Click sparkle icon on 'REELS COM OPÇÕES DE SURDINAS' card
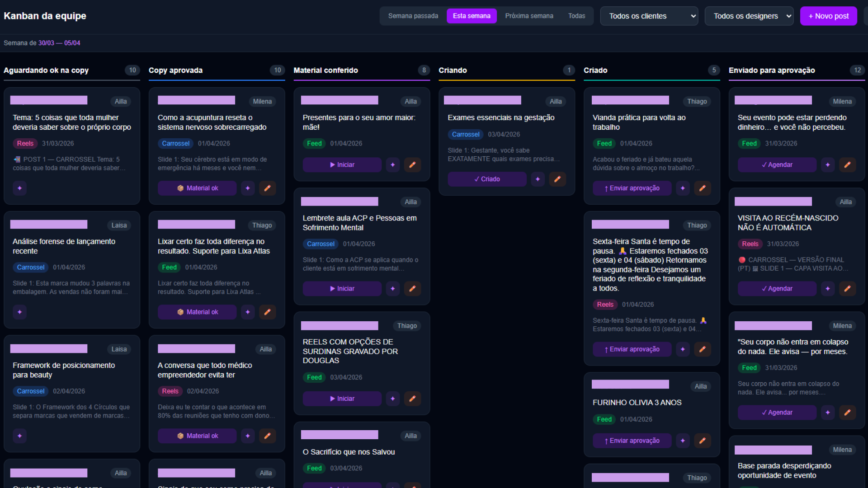 (x=392, y=399)
